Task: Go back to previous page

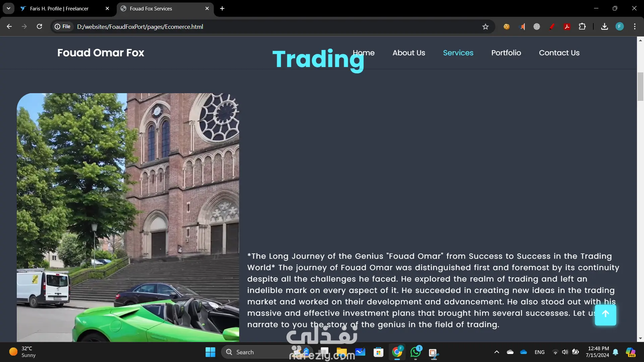Action: pos(9,26)
